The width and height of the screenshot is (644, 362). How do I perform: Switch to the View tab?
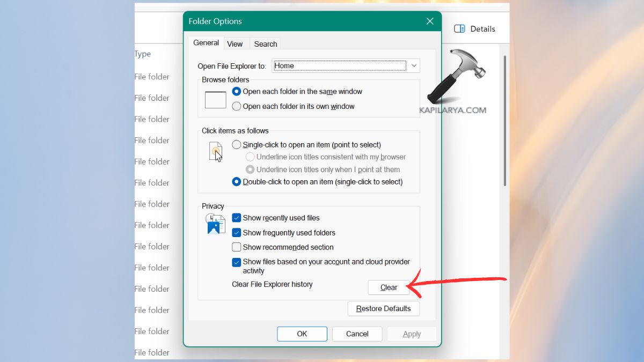[x=236, y=43]
